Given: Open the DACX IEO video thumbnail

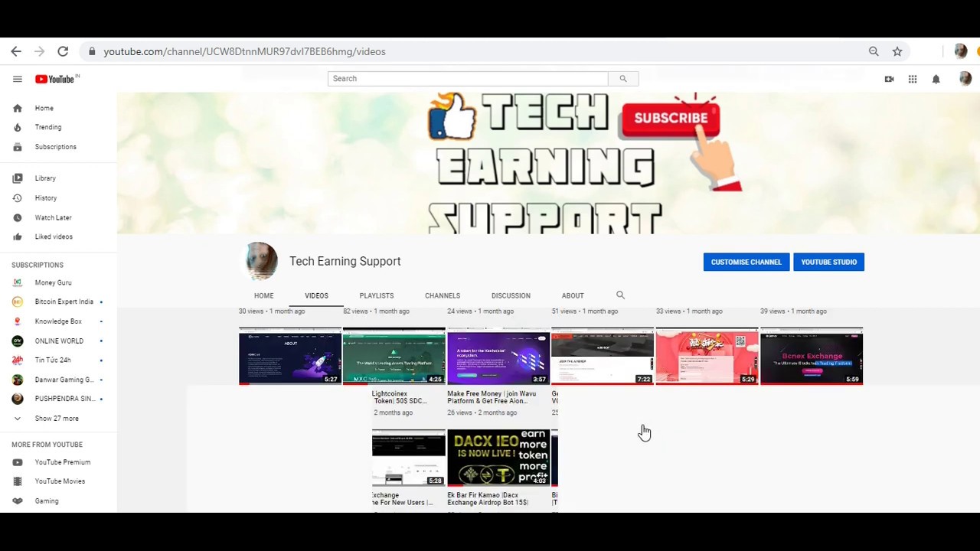Looking at the screenshot, I should pos(498,458).
